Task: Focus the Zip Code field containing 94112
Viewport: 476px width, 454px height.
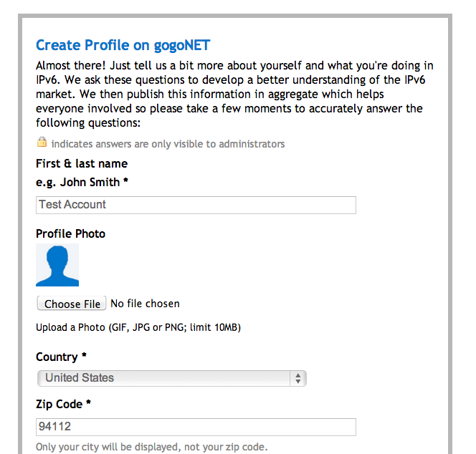Action: (196, 428)
